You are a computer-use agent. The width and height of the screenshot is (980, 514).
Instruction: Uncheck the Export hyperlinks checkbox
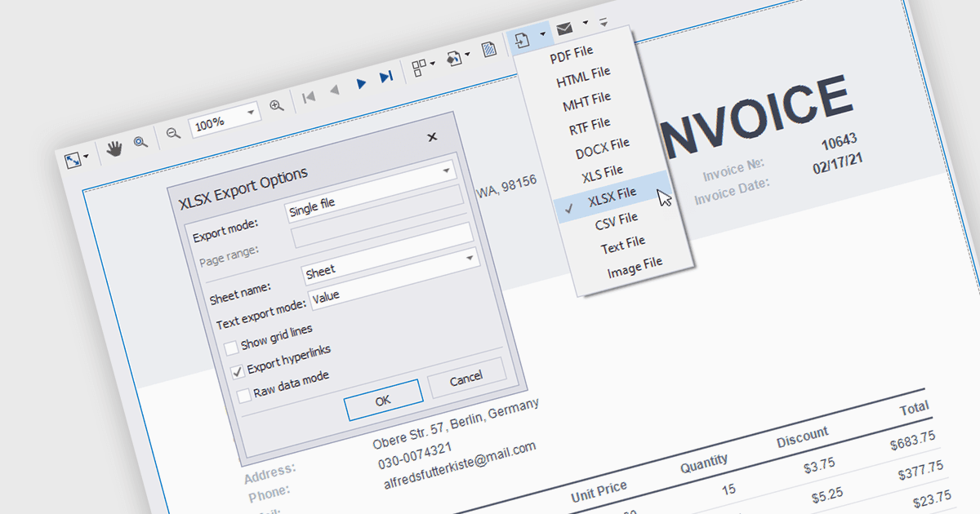click(x=238, y=371)
